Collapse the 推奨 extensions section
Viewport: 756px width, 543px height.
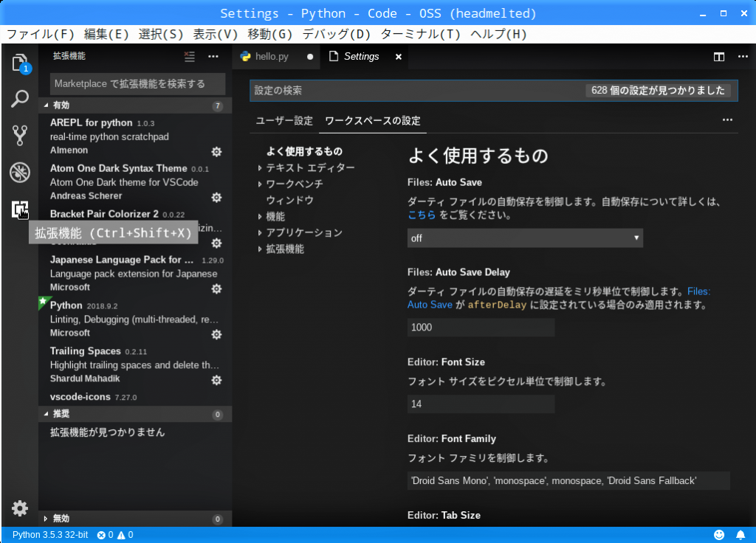(135, 414)
